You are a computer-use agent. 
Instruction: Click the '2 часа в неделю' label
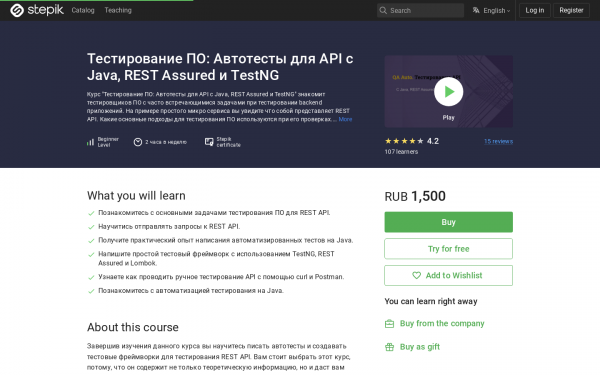click(x=166, y=142)
